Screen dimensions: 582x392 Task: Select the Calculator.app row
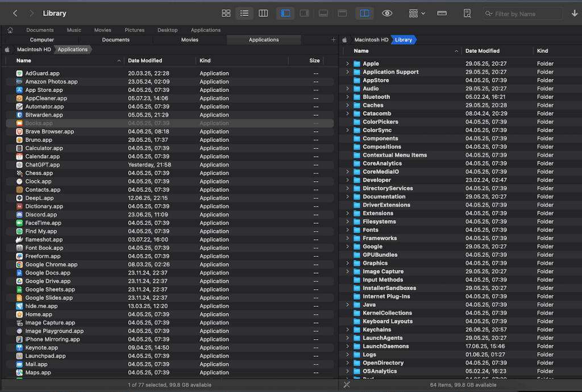click(169, 148)
